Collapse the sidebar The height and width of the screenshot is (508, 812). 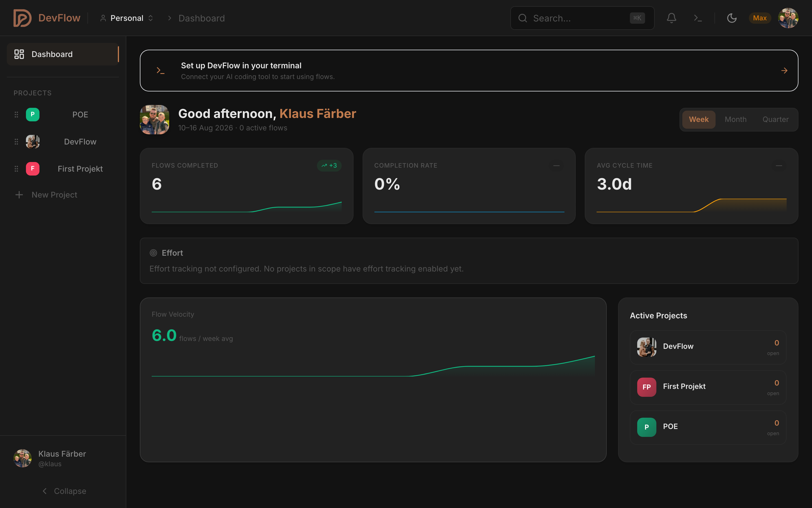click(x=64, y=491)
